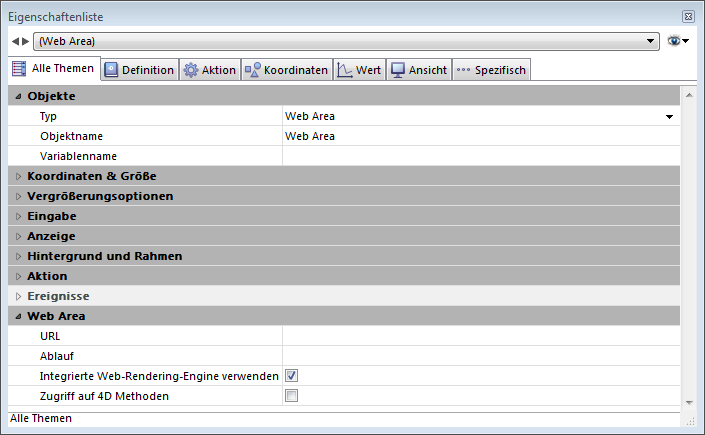Disable Integrierte Web-Rendering-Engine verwenden checkbox
705x435 pixels.
click(291, 376)
